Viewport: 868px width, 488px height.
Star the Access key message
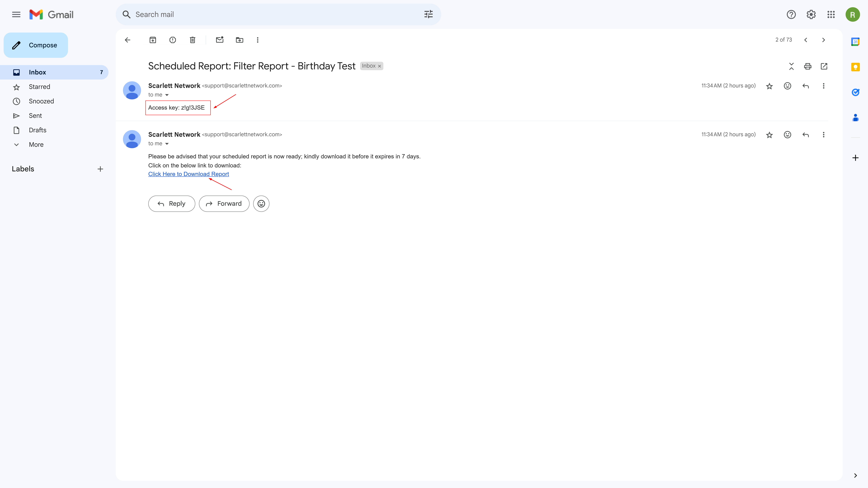769,86
